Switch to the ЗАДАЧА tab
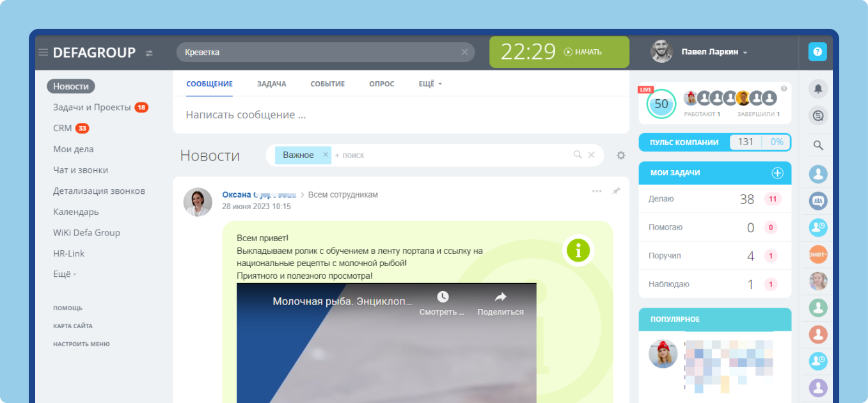 (271, 84)
